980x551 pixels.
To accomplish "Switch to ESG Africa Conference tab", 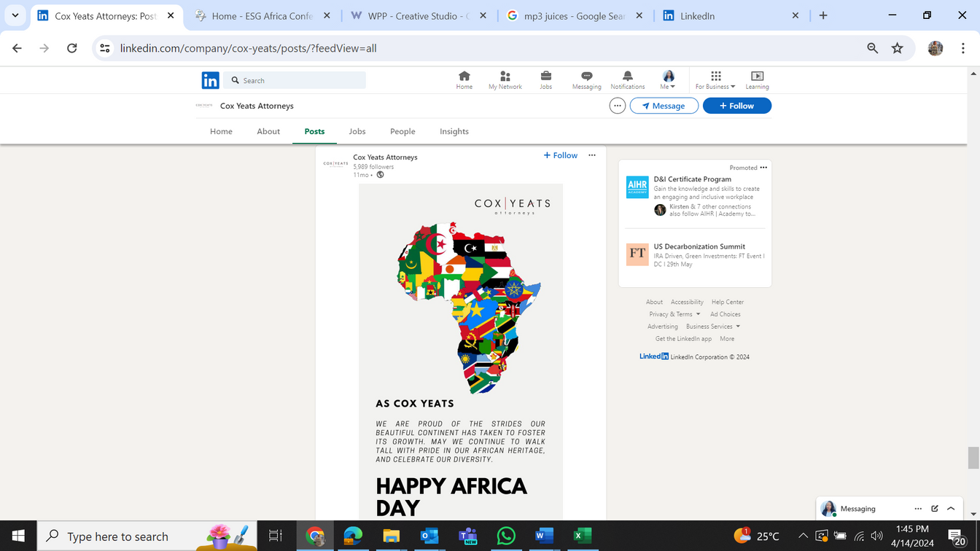I will [262, 15].
